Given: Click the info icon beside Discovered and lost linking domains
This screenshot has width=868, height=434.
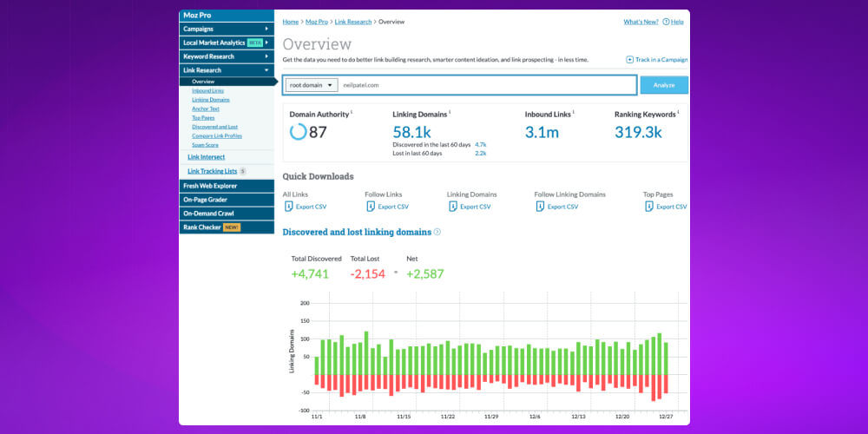Looking at the screenshot, I should [x=437, y=232].
